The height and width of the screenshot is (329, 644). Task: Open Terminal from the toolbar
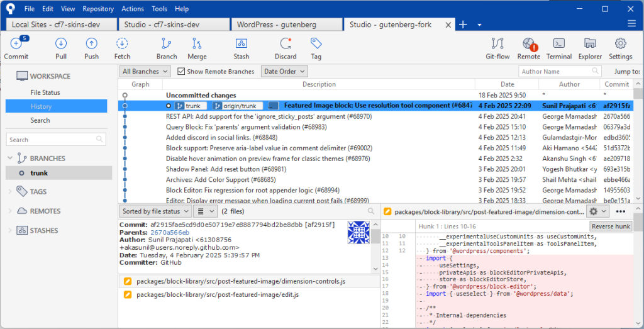point(558,44)
